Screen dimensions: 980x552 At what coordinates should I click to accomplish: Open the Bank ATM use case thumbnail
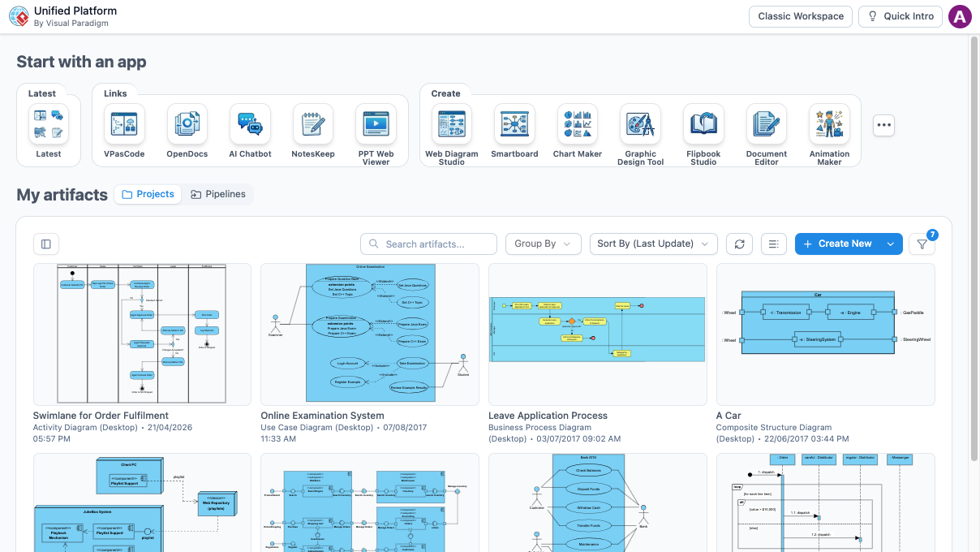(598, 502)
